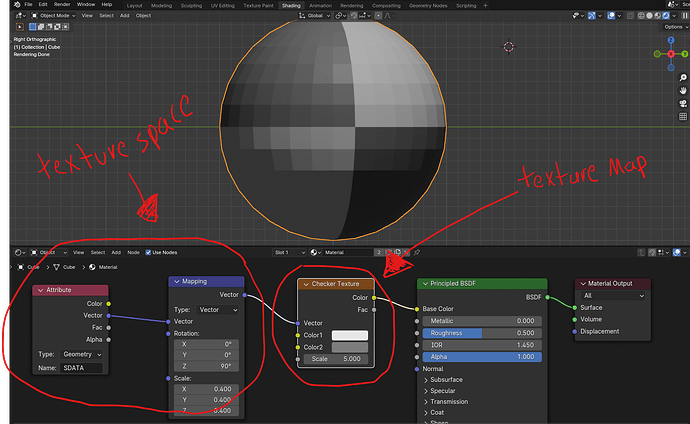Toggle camera view icon in viewport

[x=683, y=103]
